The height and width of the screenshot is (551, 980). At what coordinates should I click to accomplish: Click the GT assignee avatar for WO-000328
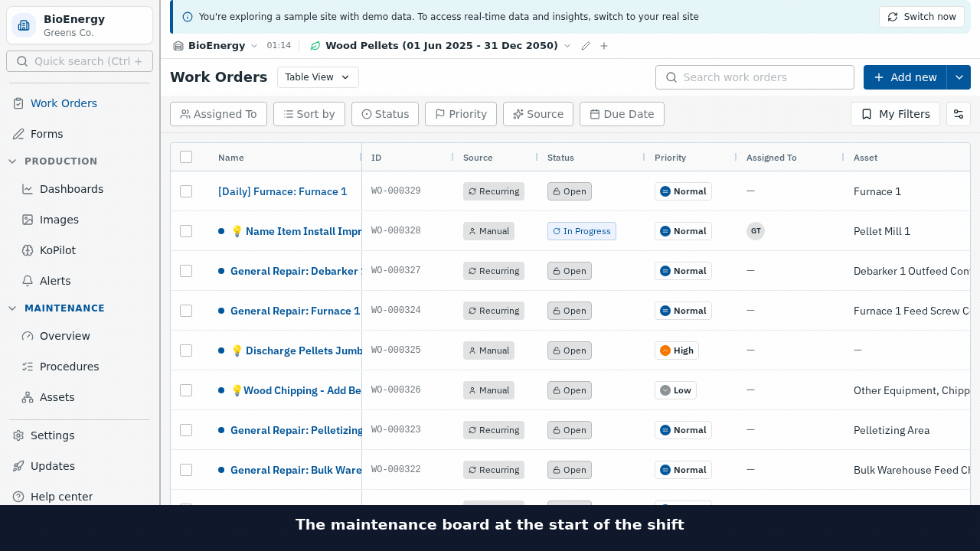click(756, 231)
